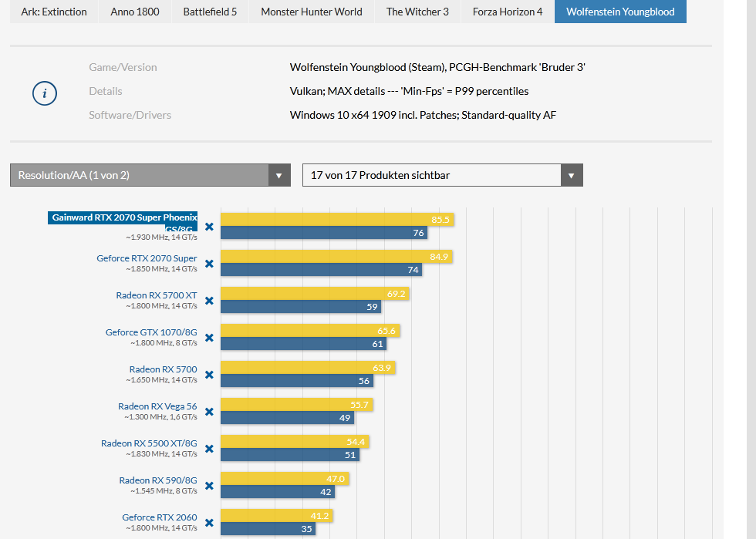Screen dimensions: 756x539
Task: Remove Geforce RTX 2060 with X icon
Action: [209, 523]
